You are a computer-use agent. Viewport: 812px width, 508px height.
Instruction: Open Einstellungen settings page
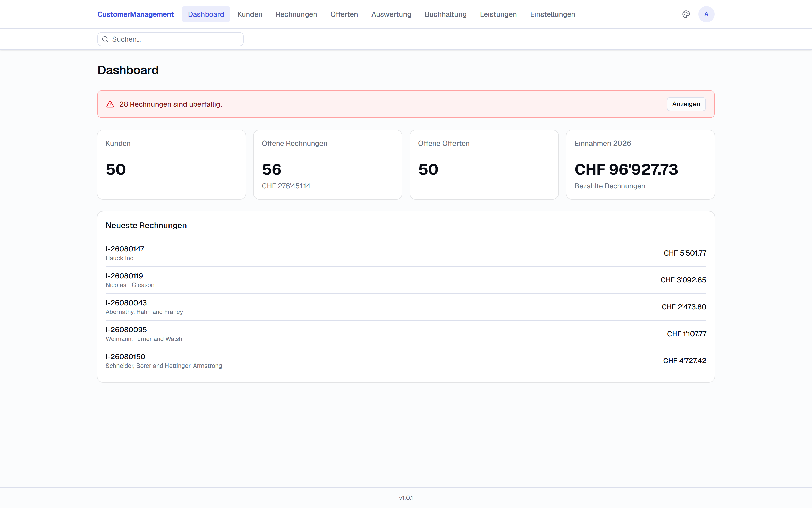pyautogui.click(x=552, y=14)
